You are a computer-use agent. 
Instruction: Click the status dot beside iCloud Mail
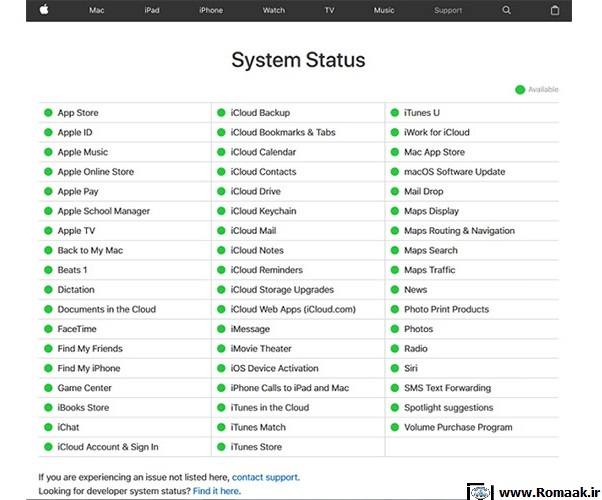(x=221, y=230)
